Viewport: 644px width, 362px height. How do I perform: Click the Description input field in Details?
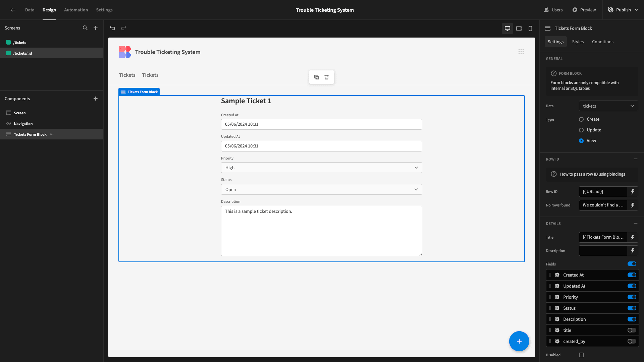coord(604,251)
